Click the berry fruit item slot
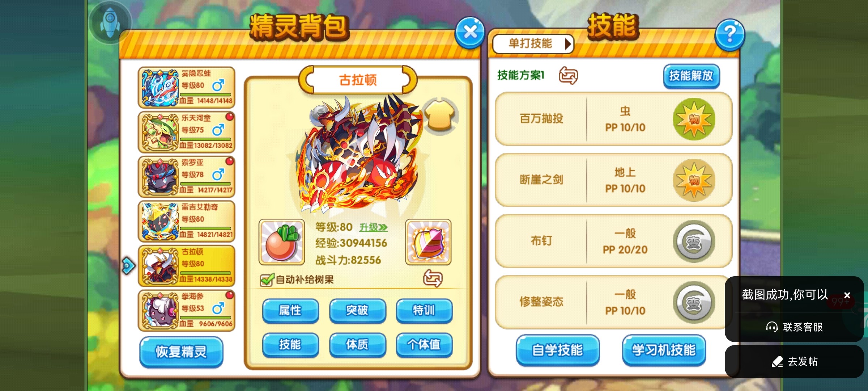Image resolution: width=868 pixels, height=391 pixels. click(x=282, y=242)
